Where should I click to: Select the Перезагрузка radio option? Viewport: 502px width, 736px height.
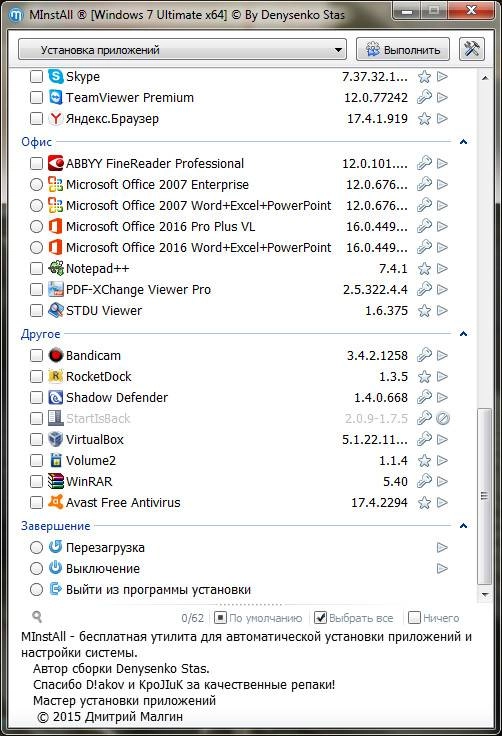click(36, 547)
